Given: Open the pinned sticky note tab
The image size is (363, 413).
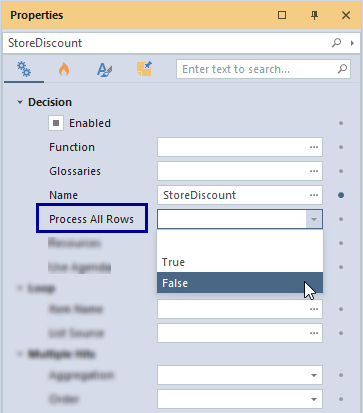Looking at the screenshot, I should [144, 69].
